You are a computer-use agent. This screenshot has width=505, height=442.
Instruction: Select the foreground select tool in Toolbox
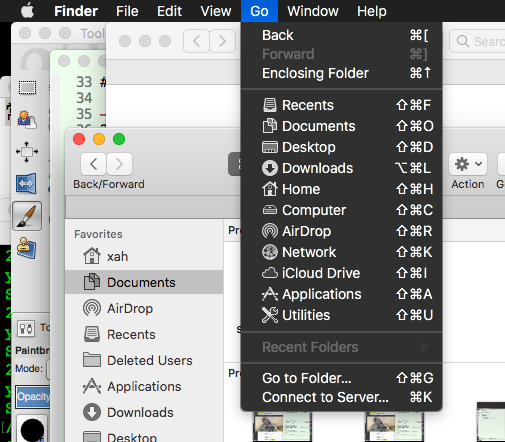(x=27, y=120)
